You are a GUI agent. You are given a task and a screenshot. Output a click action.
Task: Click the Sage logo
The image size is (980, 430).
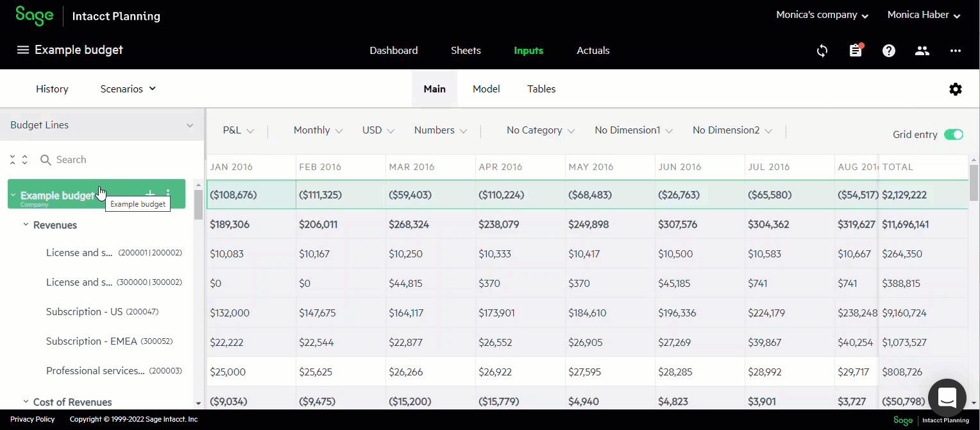point(35,15)
